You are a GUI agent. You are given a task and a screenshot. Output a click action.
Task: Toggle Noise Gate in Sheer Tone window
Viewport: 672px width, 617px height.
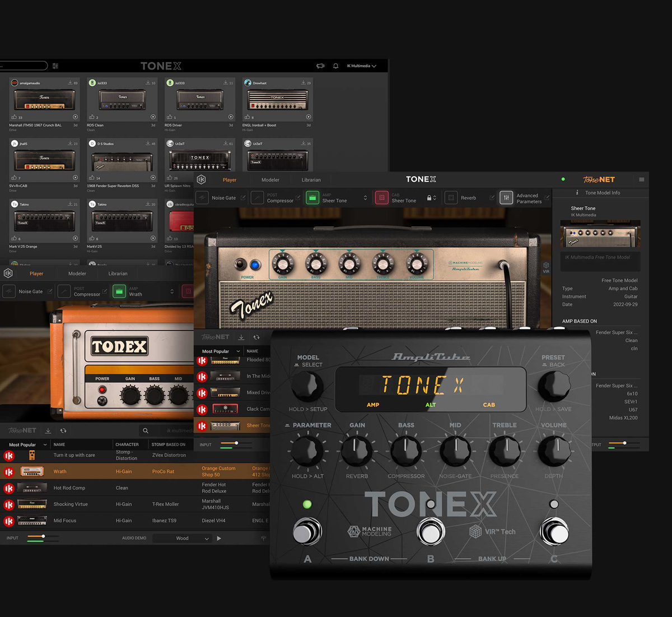point(202,198)
